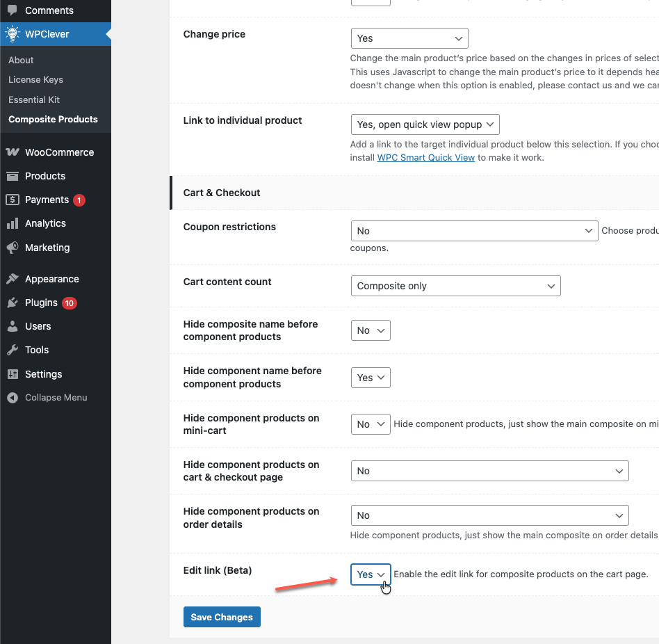Open the Users menu

(x=38, y=326)
